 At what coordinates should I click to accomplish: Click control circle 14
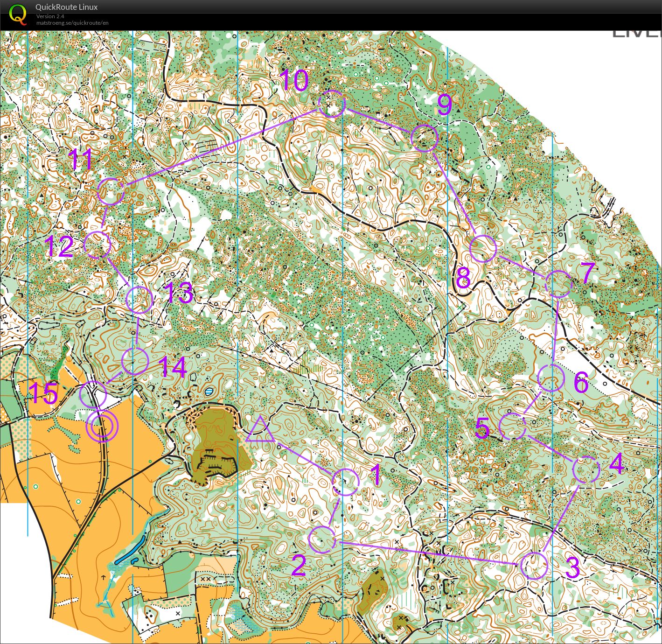pyautogui.click(x=135, y=361)
